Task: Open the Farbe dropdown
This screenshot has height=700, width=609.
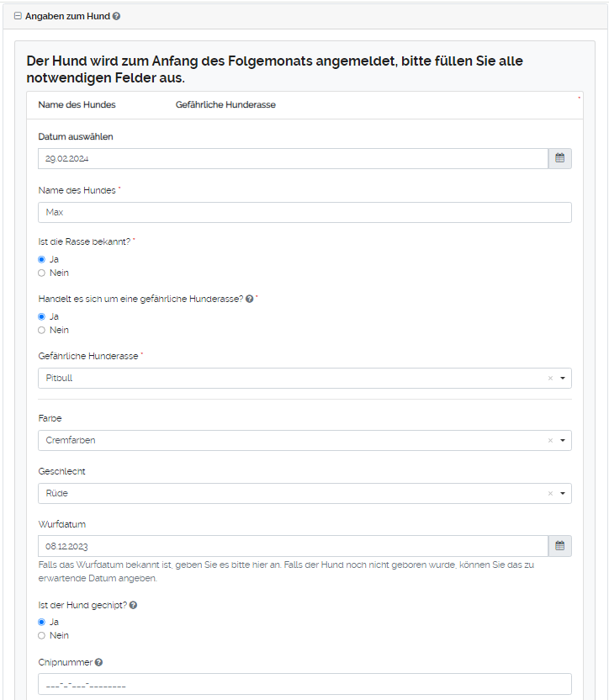Action: coord(564,440)
